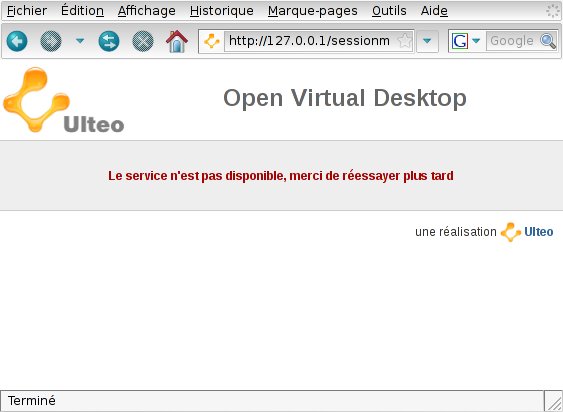Image resolution: width=563 pixels, height=412 pixels.
Task: Click the large Ulteo logo in header
Action: (x=64, y=100)
